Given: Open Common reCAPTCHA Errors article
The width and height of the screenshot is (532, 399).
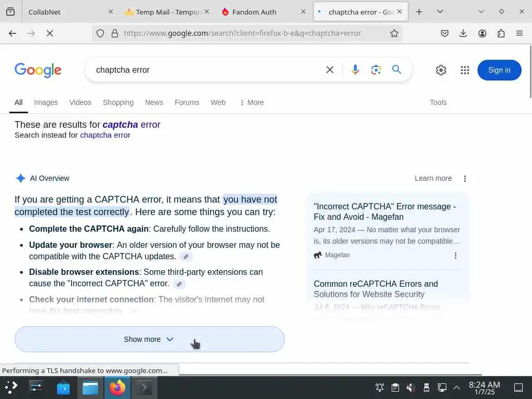Looking at the screenshot, I should (376, 289).
